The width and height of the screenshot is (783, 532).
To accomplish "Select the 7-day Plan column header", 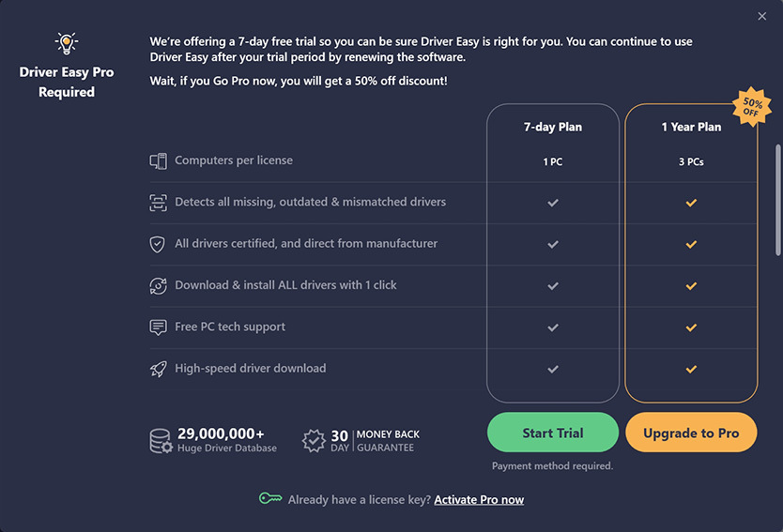I will 553,127.
